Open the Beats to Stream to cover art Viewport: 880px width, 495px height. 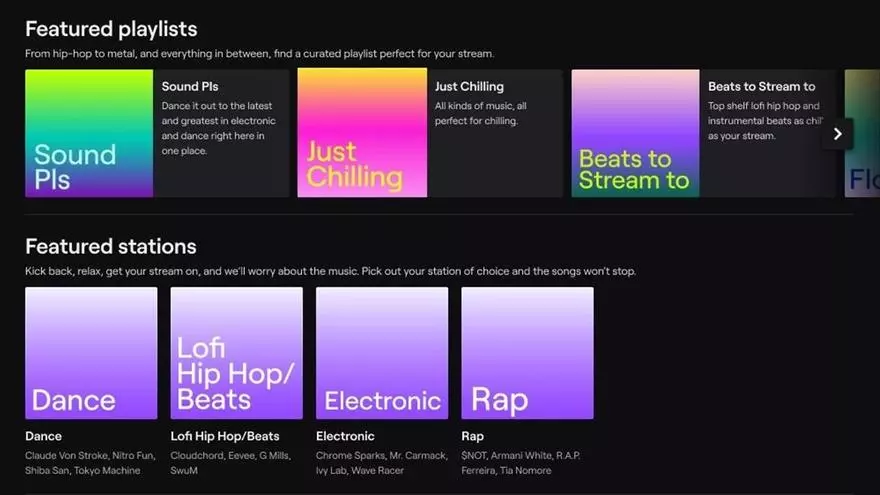[635, 133]
